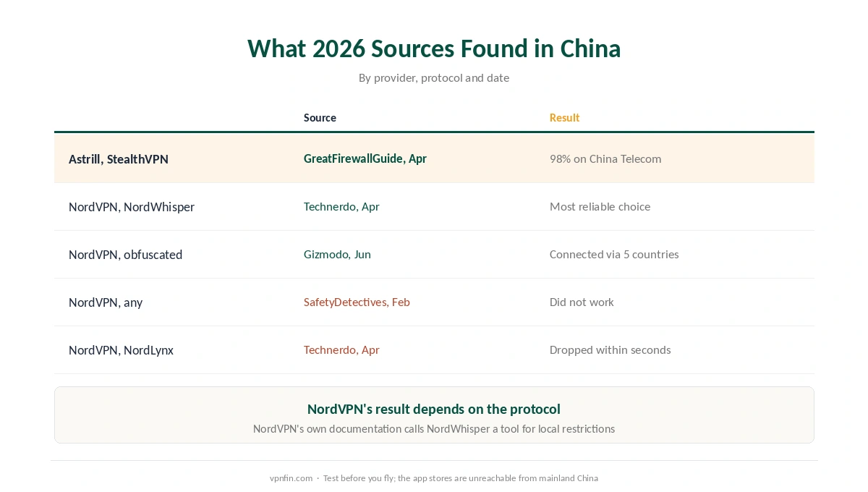Click the 'Connected via 5 countries' result
This screenshot has height=492, width=868.
[614, 254]
